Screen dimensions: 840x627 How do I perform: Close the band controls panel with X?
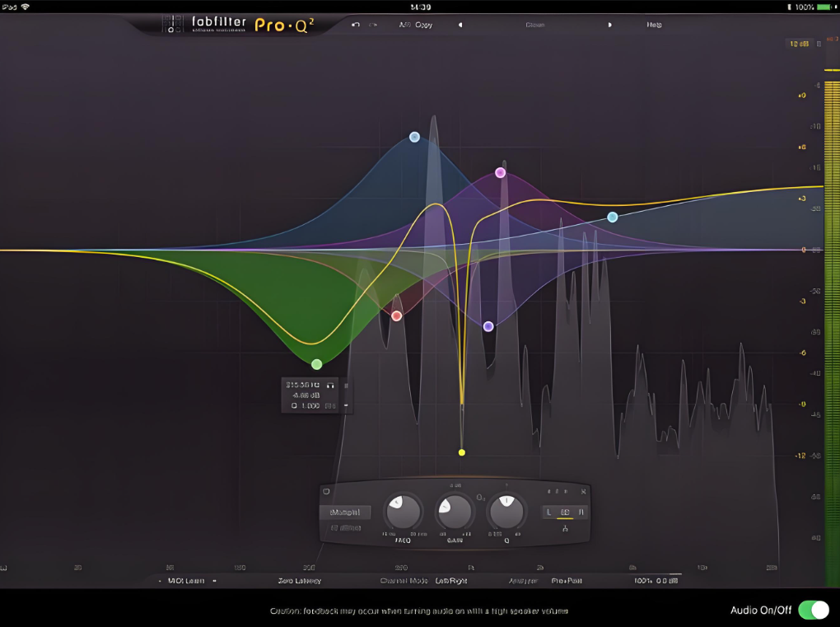coord(583,491)
